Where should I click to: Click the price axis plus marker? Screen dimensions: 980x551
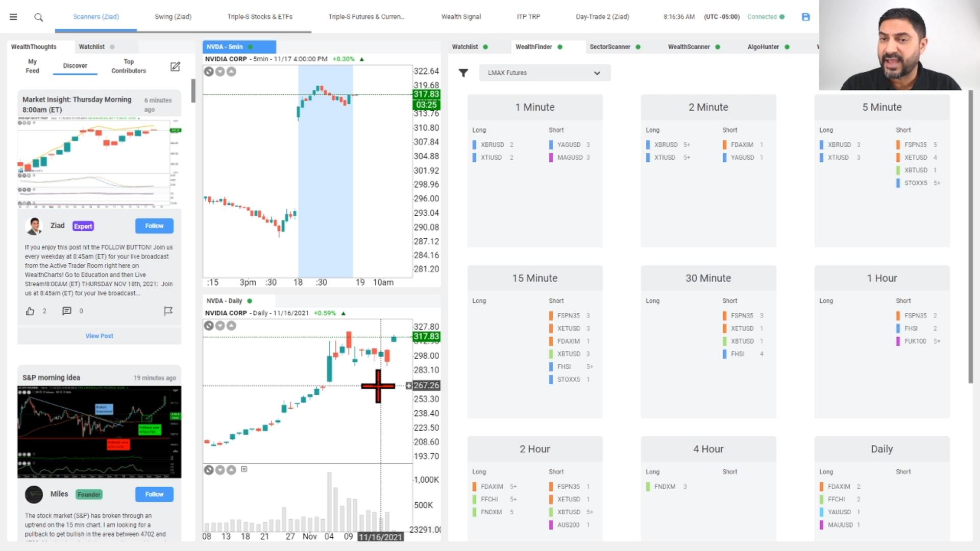[409, 386]
